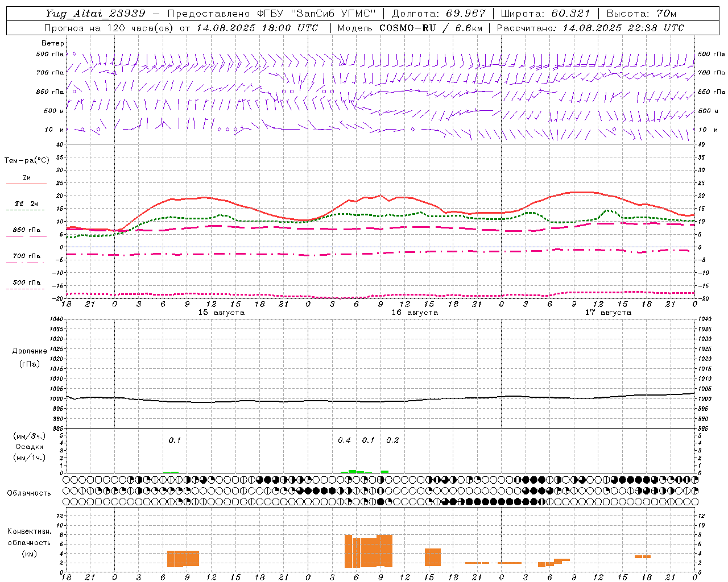Click the 0.4 precipitation amount value
This screenshot has width=728, height=582.
[x=344, y=440]
